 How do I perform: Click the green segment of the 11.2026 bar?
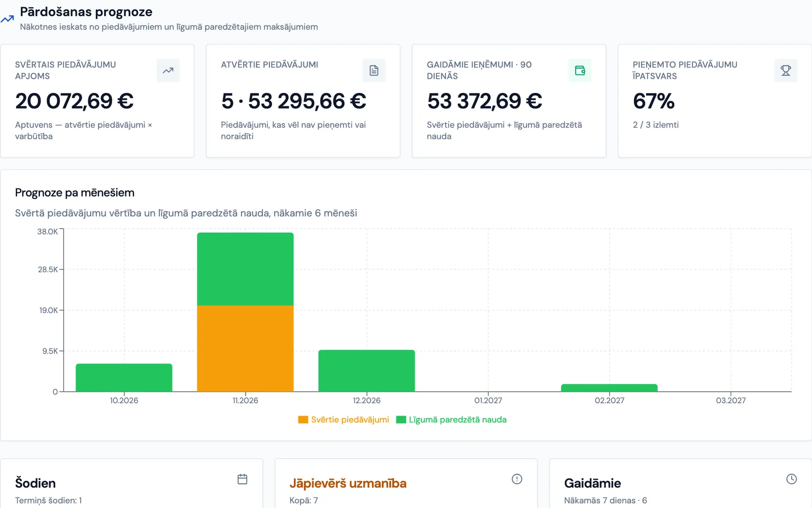point(245,269)
